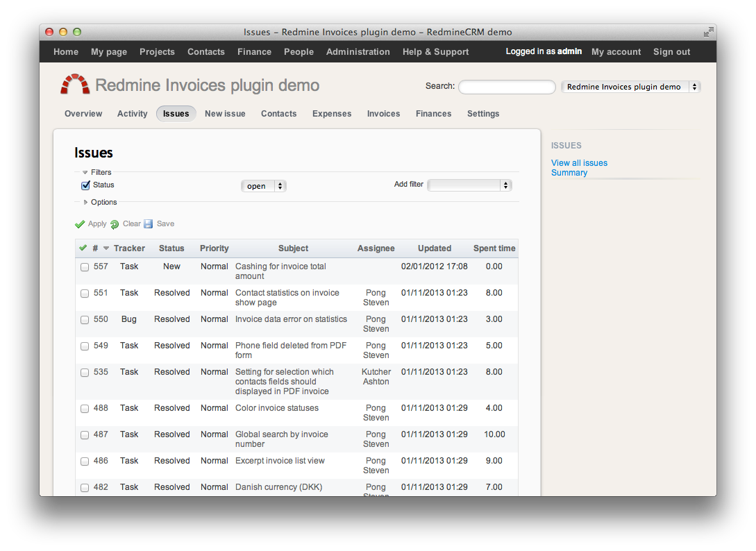Click the sort arrow next to # column
Image resolution: width=756 pixels, height=551 pixels.
coord(106,248)
